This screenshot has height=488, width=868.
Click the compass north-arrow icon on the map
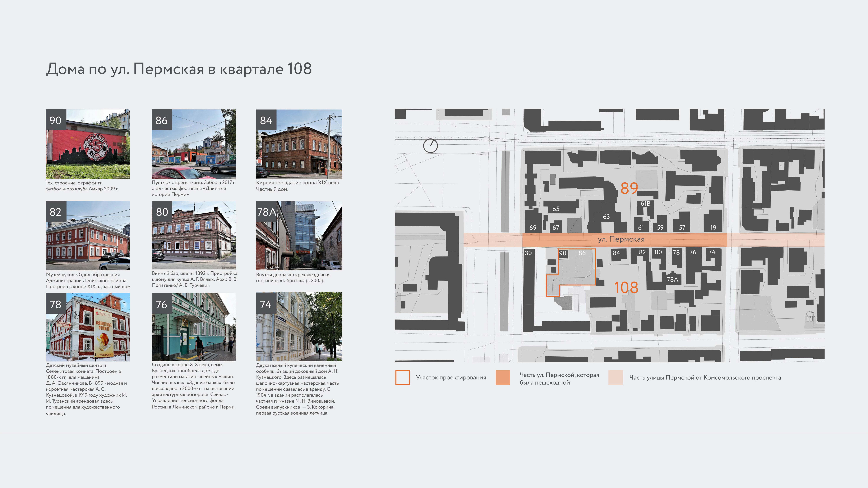pos(430,146)
